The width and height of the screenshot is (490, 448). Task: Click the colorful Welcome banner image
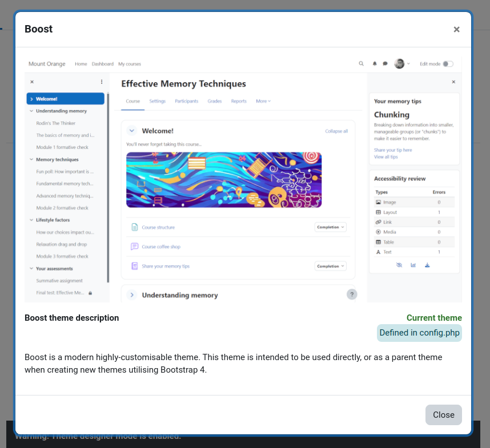pos(224,180)
